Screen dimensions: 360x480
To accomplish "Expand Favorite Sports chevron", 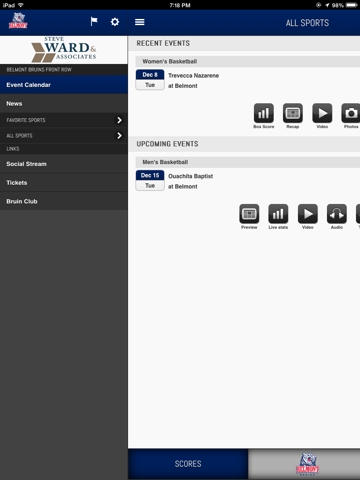I will click(x=119, y=120).
